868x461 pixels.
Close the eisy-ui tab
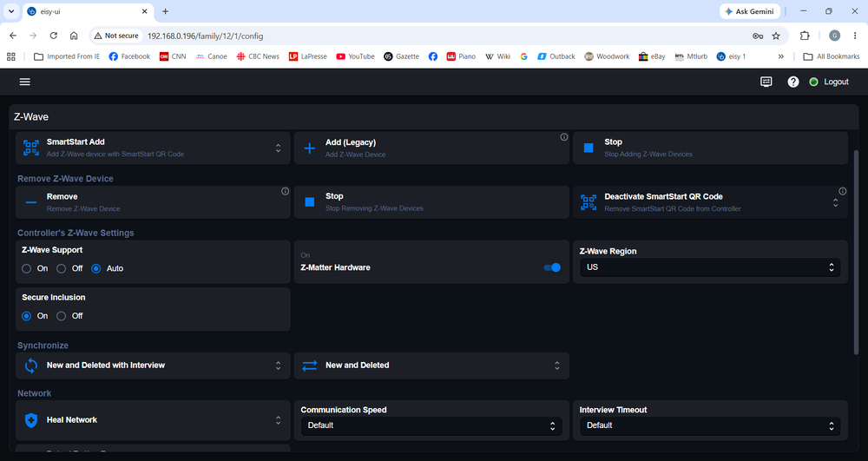pos(144,11)
